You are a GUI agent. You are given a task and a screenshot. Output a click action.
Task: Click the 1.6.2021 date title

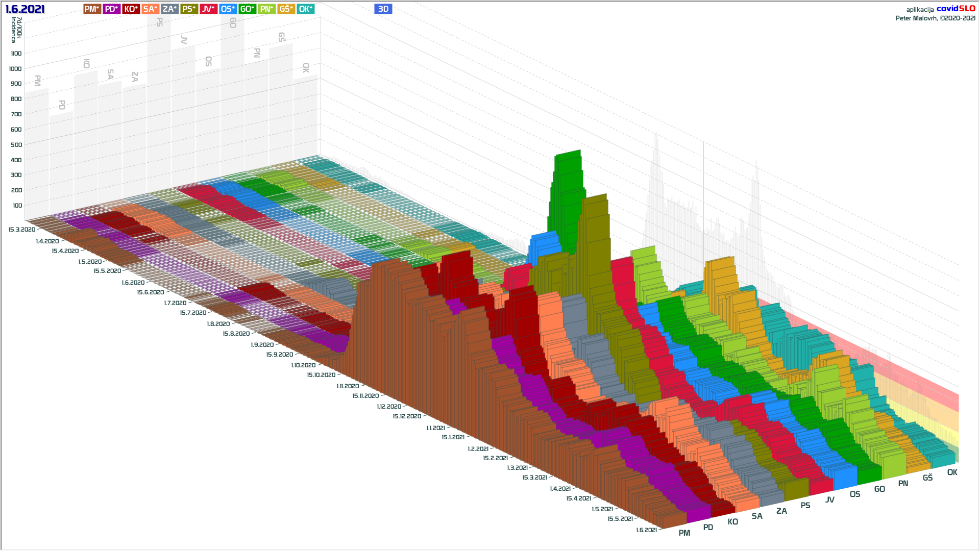25,9
